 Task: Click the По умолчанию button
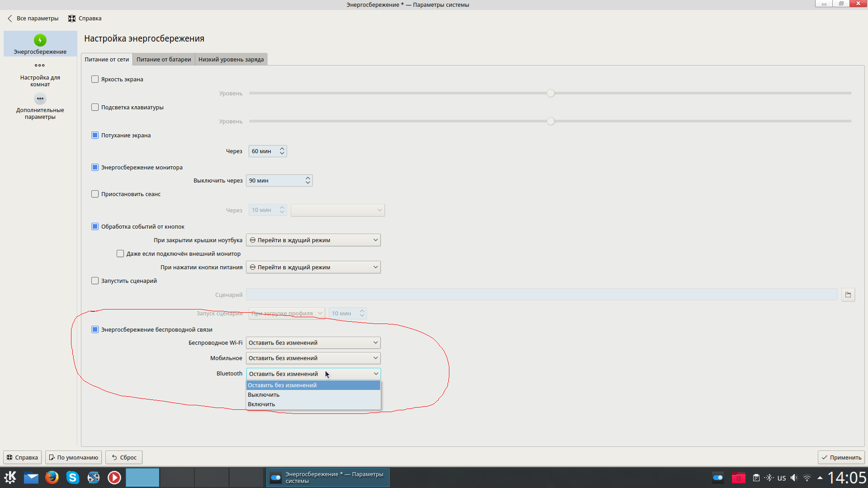coord(73,457)
